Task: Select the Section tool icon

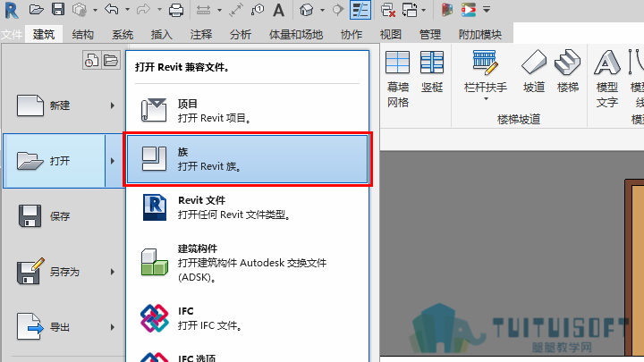Action: [x=337, y=10]
